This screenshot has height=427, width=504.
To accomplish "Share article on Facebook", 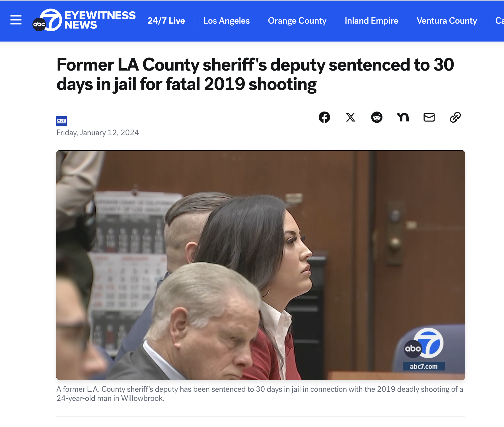I will click(x=324, y=117).
